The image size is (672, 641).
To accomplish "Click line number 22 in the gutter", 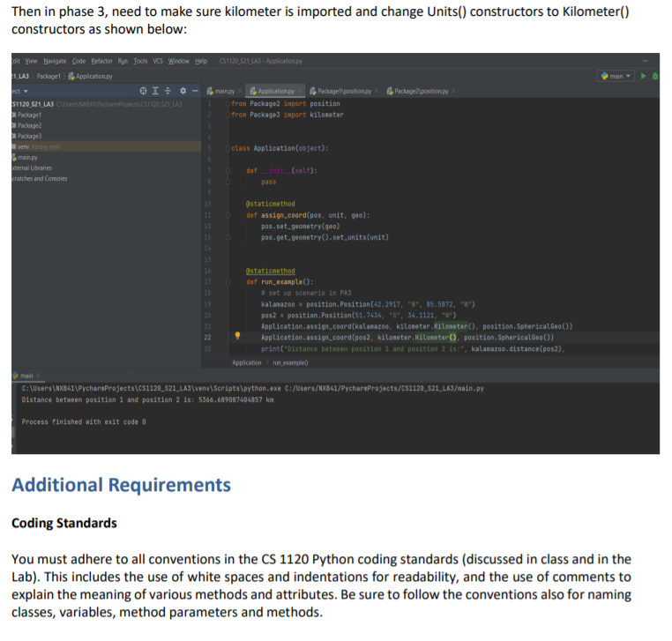I will [x=207, y=338].
